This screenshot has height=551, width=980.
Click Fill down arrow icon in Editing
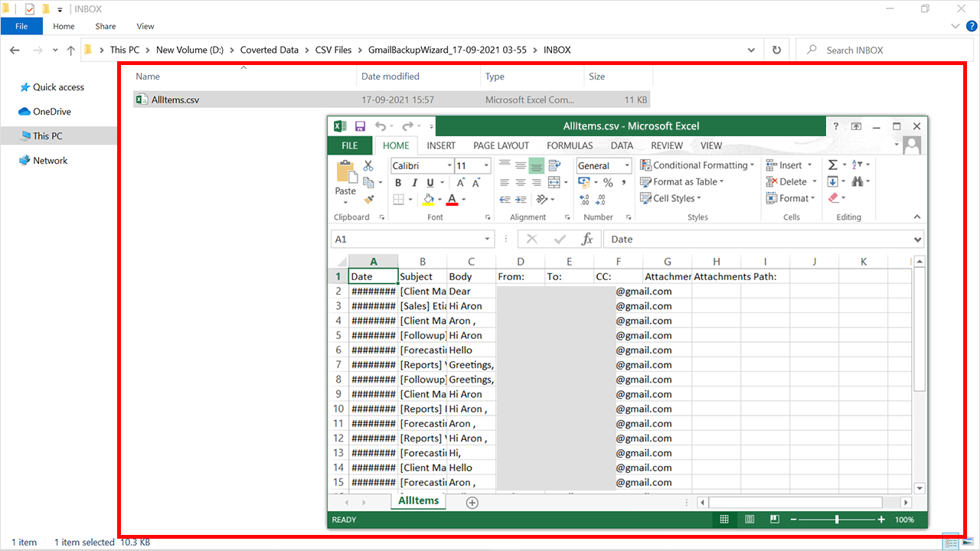coord(832,181)
